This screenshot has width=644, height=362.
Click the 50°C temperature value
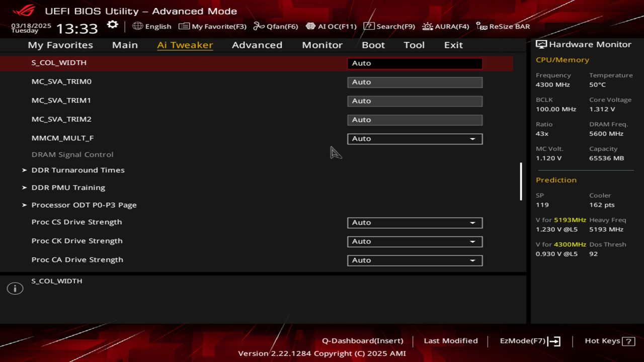[597, 84]
